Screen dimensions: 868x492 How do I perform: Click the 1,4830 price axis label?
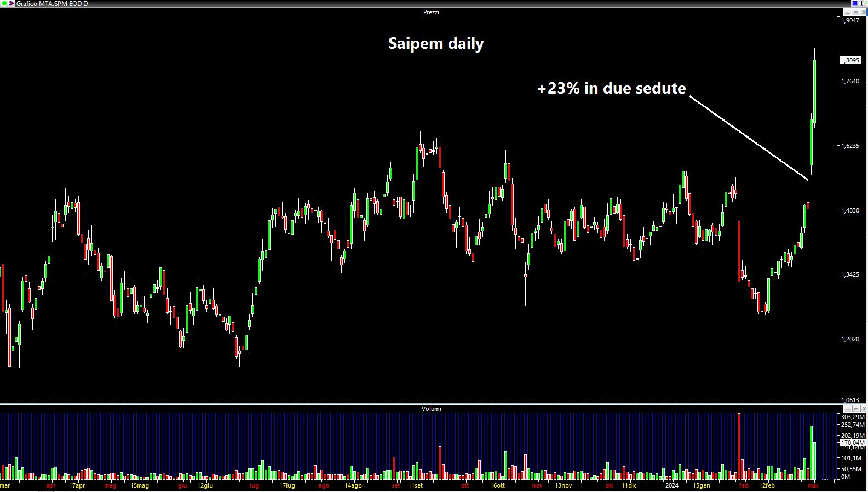(x=850, y=210)
